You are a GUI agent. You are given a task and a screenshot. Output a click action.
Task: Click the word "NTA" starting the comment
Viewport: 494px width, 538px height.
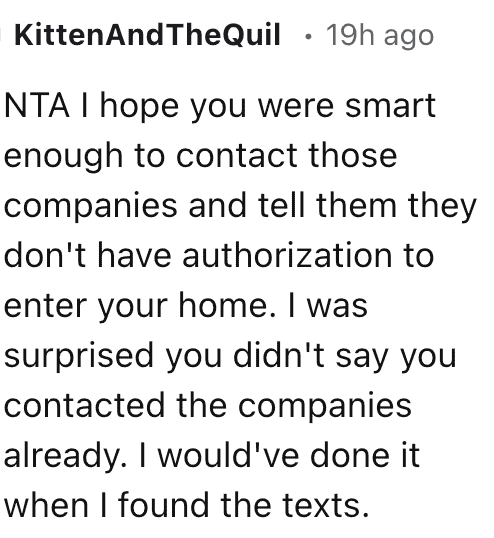(37, 106)
